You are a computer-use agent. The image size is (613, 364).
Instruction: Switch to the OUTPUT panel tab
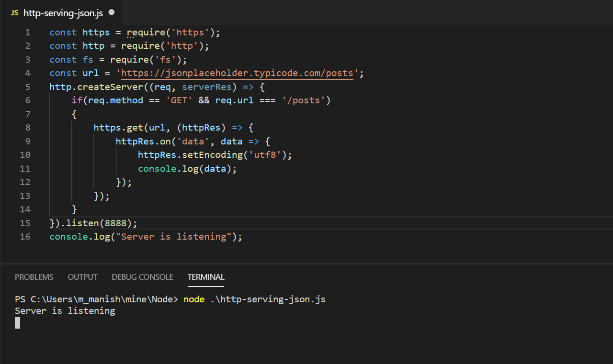point(82,277)
